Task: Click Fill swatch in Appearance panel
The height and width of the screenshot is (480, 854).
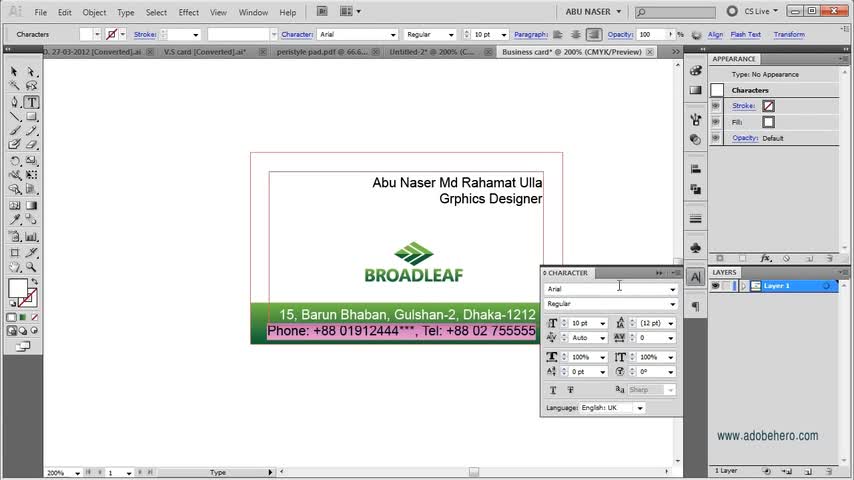Action: [768, 122]
